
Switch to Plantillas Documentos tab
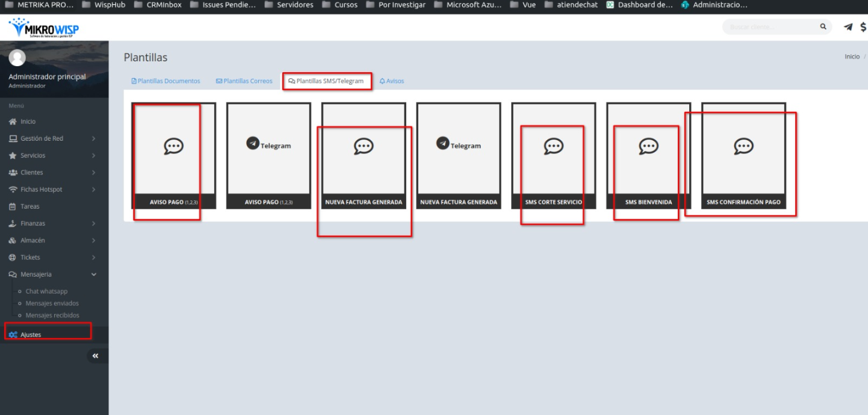point(166,81)
